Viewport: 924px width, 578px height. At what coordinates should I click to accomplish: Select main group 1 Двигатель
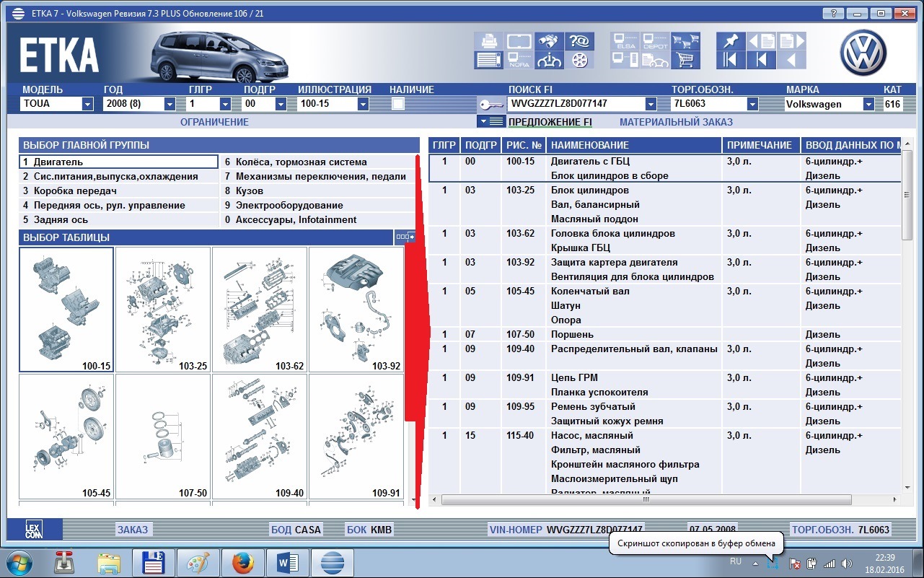pyautogui.click(x=118, y=162)
